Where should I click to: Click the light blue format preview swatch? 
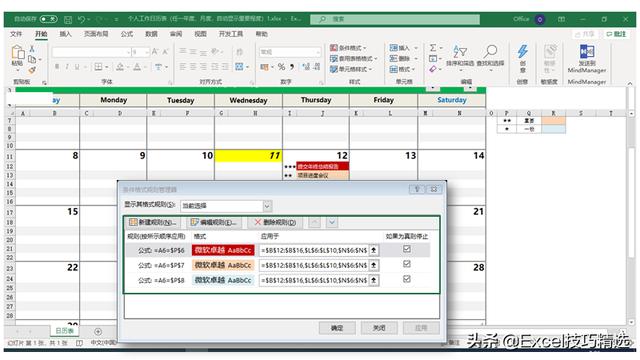click(x=223, y=280)
